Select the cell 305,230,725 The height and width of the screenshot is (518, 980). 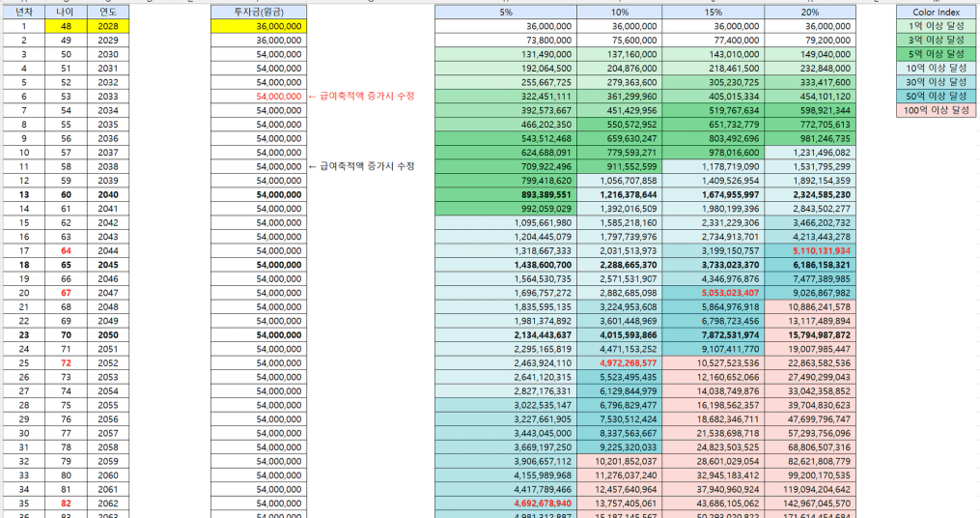click(714, 82)
